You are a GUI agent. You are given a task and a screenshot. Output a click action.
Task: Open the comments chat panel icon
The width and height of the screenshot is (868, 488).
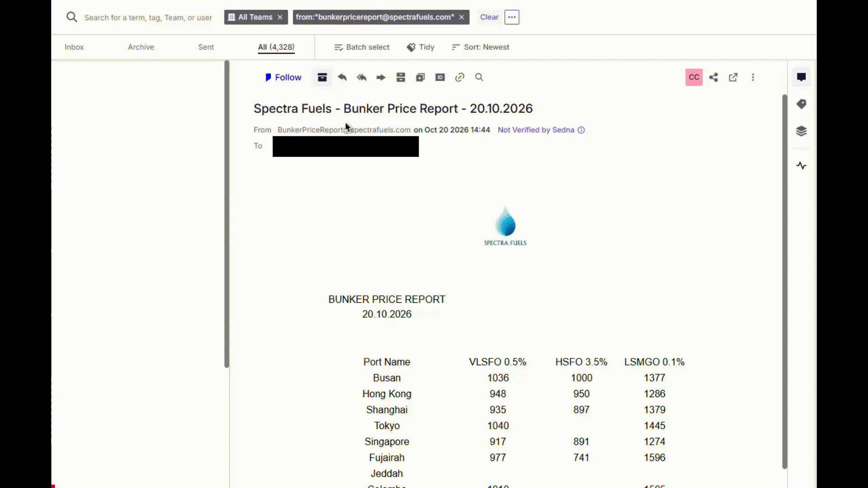pyautogui.click(x=801, y=77)
